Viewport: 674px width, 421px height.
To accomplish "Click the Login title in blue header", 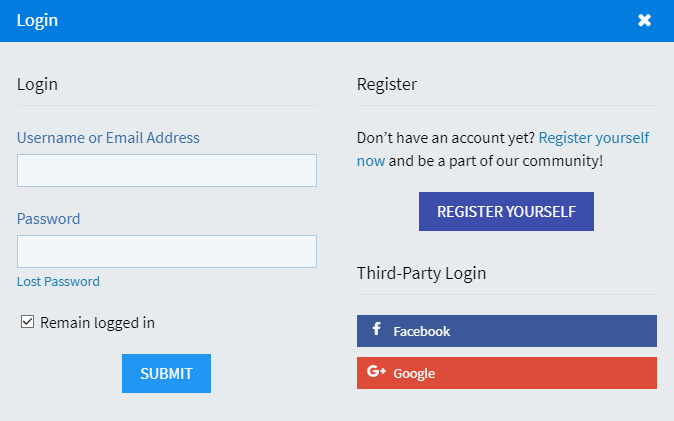I will 37,21.
